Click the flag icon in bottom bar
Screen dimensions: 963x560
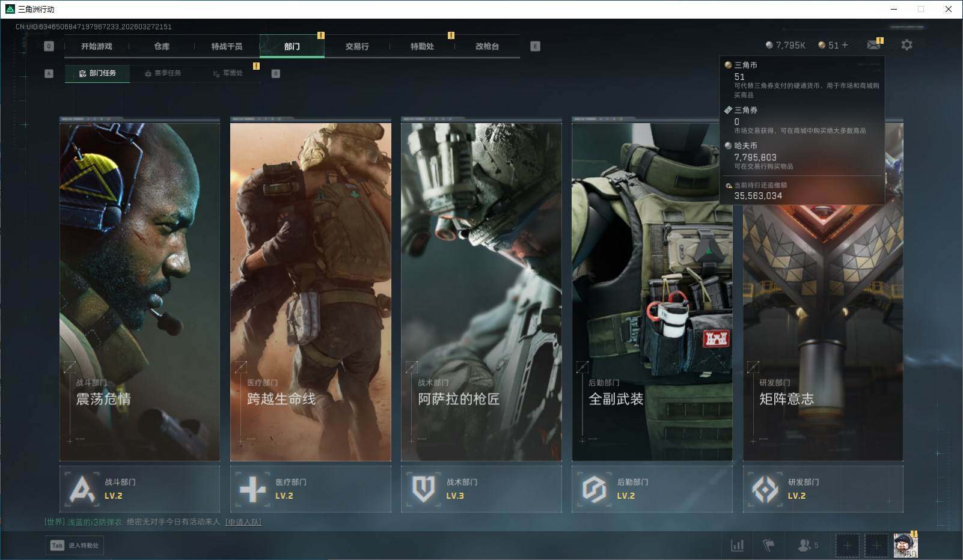768,545
